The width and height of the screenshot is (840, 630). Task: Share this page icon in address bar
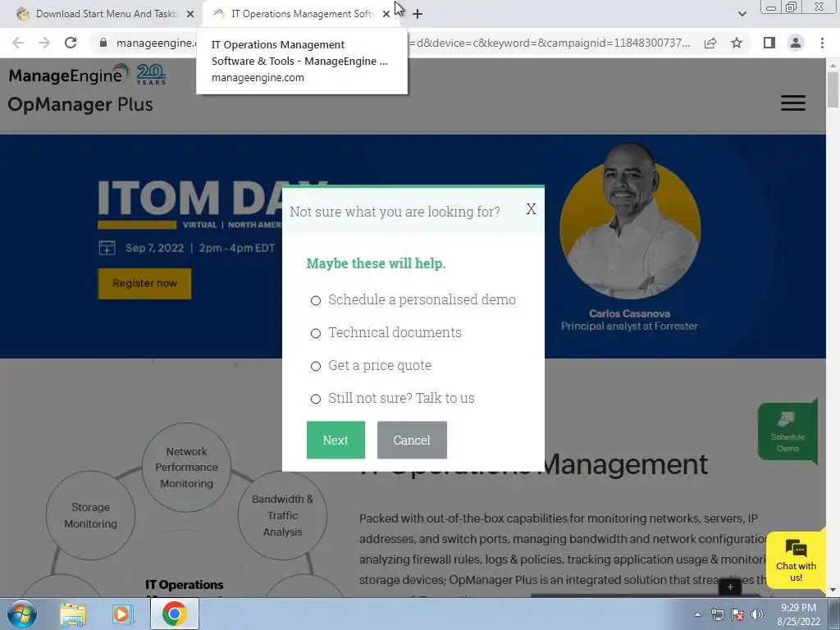pyautogui.click(x=710, y=43)
